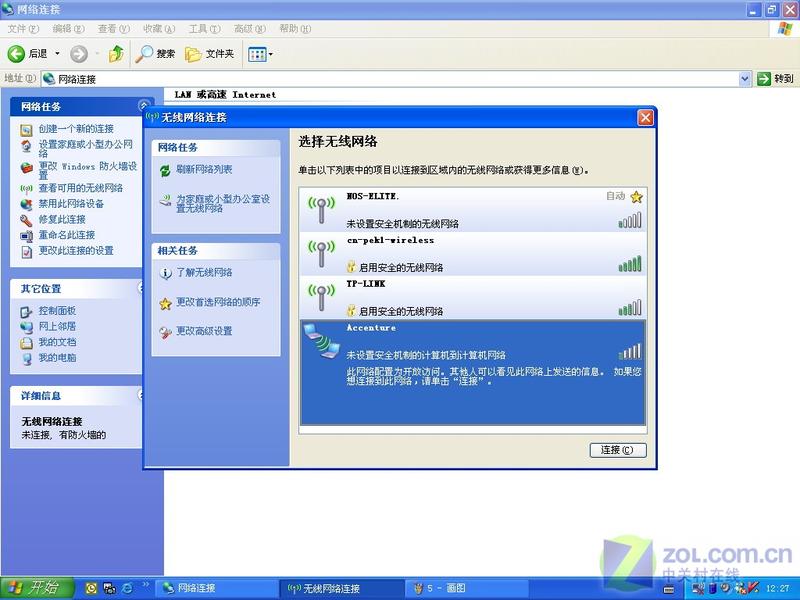The image size is (800, 600).
Task: Click 设置家庭或小型办公网络 link
Action: pos(86,148)
